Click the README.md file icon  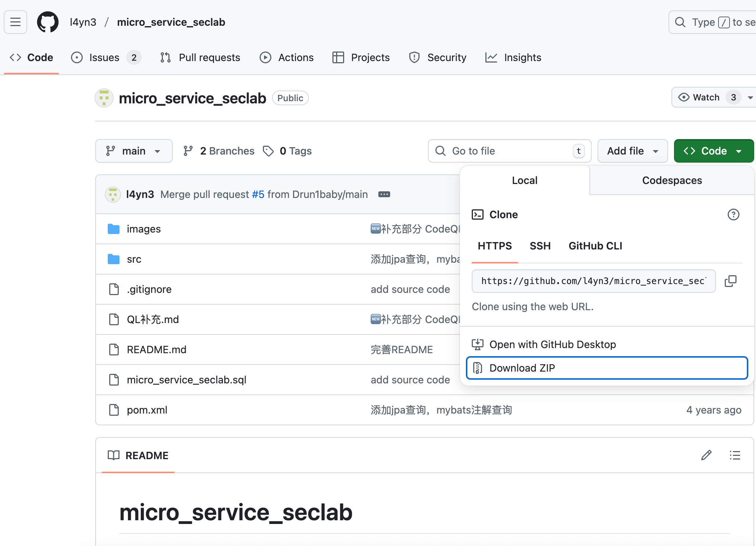point(114,350)
